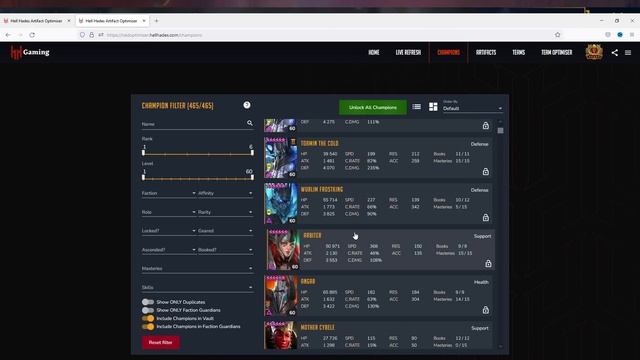The image size is (640, 360).
Task: Click the Mother Cybele name
Action: tap(318, 327)
